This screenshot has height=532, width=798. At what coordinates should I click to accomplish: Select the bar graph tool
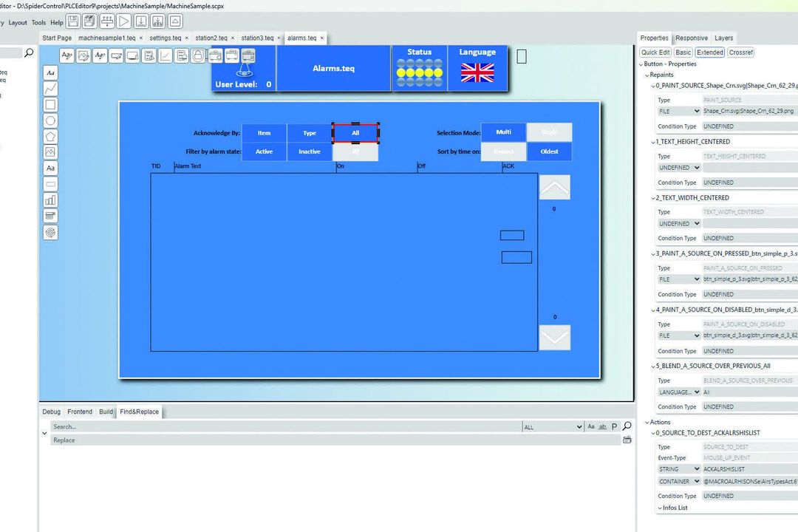tap(50, 200)
